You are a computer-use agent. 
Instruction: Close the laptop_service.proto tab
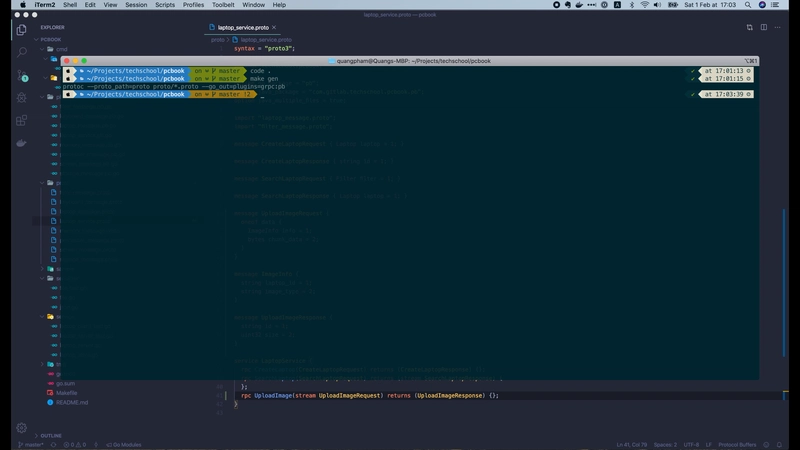point(274,28)
